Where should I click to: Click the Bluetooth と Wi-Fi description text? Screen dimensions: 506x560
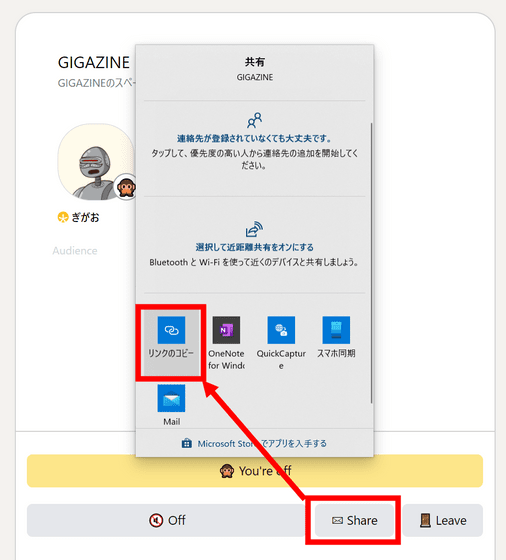coord(254,262)
